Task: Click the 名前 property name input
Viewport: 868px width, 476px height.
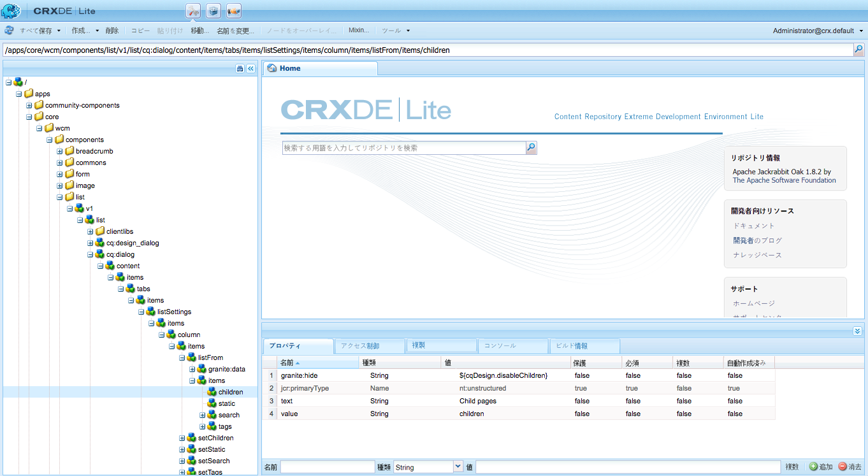Action: click(x=328, y=467)
